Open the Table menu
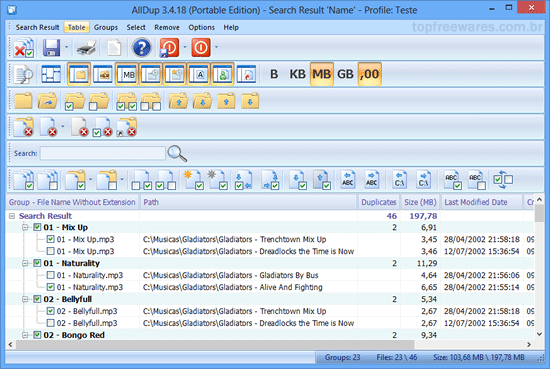Image resolution: width=550 pixels, height=369 pixels. pyautogui.click(x=76, y=27)
